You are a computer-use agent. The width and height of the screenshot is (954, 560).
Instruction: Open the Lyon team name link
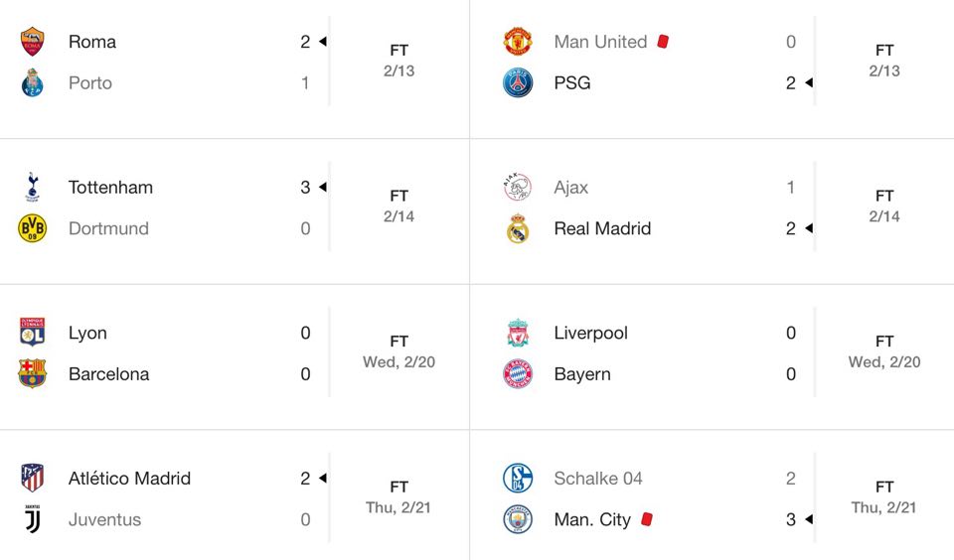[87, 334]
